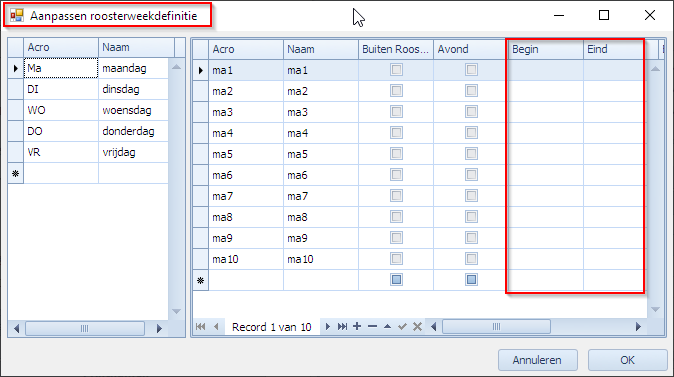Click the application icon in title bar
The height and width of the screenshot is (377, 674).
click(17, 16)
